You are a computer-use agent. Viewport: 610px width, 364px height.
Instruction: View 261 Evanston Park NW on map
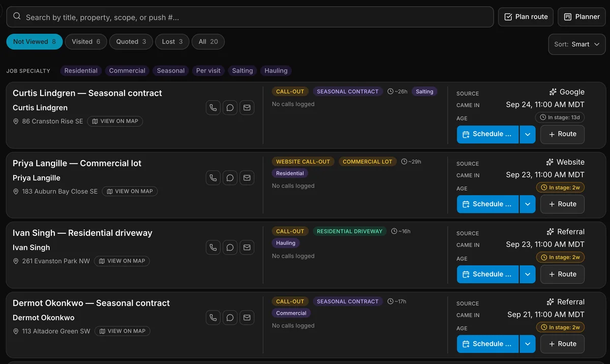point(122,261)
